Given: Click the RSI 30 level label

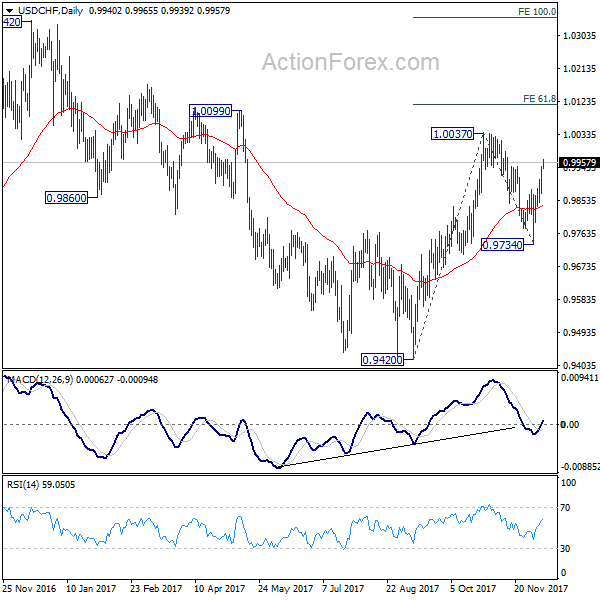Looking at the screenshot, I should click(565, 548).
